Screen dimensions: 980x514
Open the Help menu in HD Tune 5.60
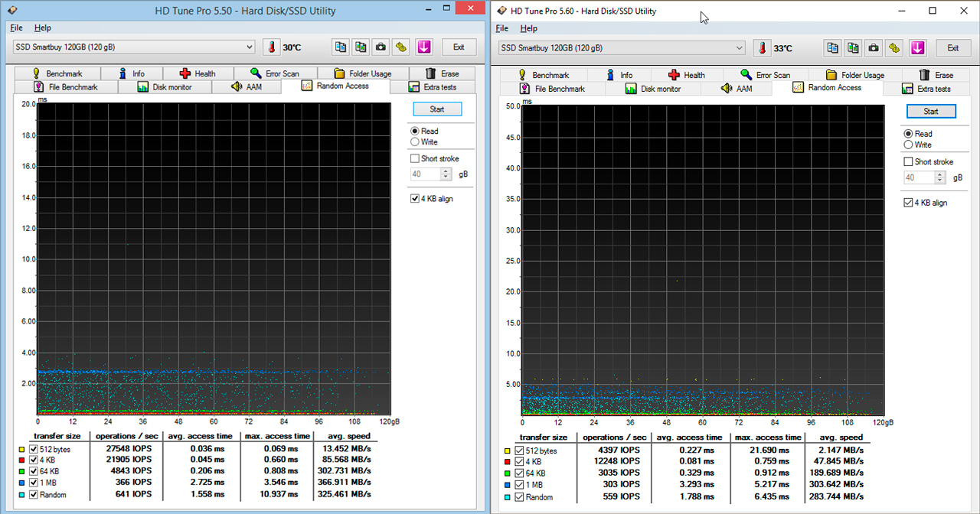(528, 28)
